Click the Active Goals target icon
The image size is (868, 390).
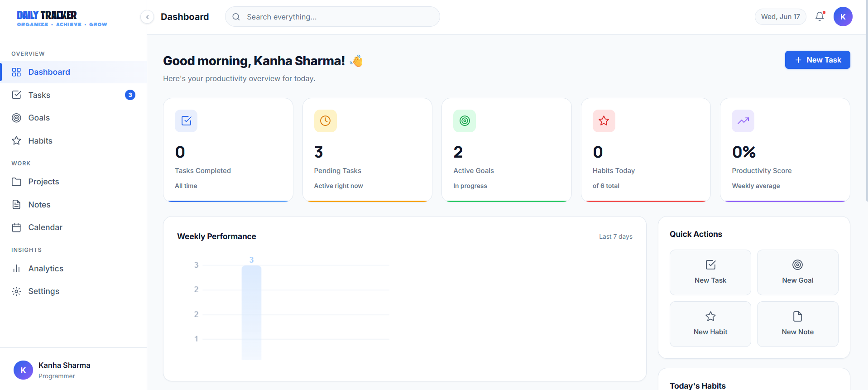465,121
